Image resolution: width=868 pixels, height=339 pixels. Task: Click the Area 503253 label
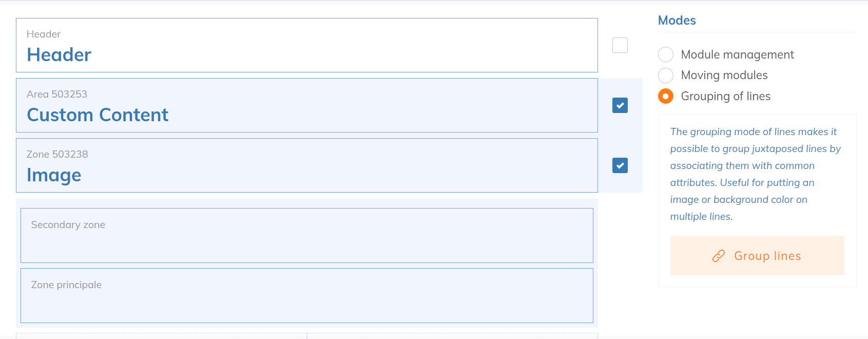(57, 94)
